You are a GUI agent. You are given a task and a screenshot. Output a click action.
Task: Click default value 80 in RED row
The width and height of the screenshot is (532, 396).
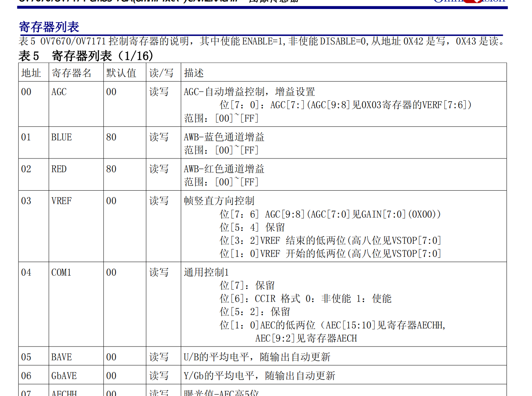[111, 169]
